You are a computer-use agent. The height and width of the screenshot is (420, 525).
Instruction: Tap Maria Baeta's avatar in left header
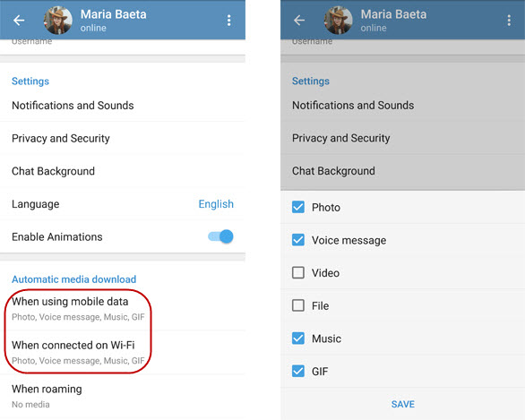pyautogui.click(x=58, y=21)
